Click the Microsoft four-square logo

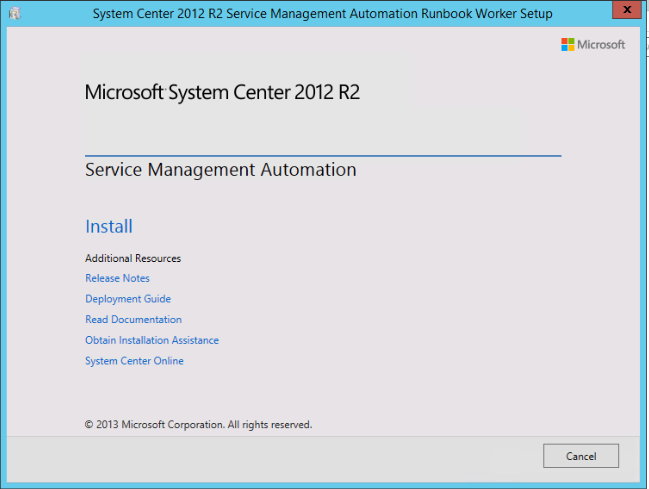point(567,44)
